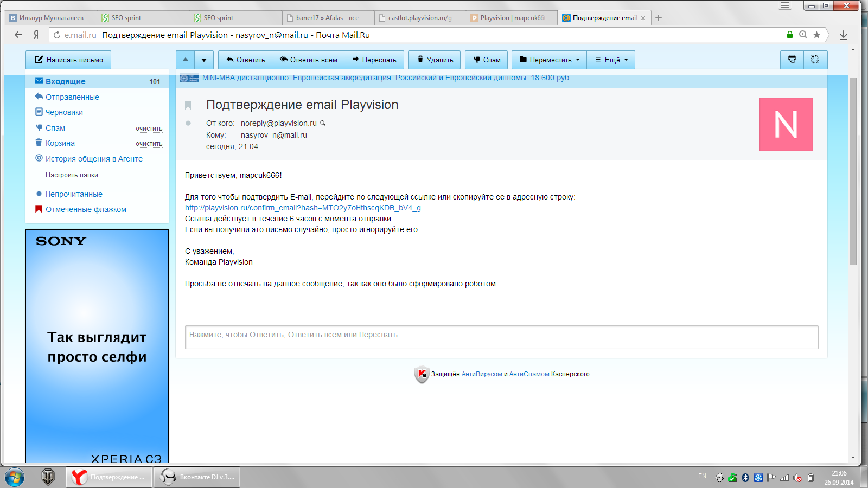Reload page with the refresh icon

(56, 35)
